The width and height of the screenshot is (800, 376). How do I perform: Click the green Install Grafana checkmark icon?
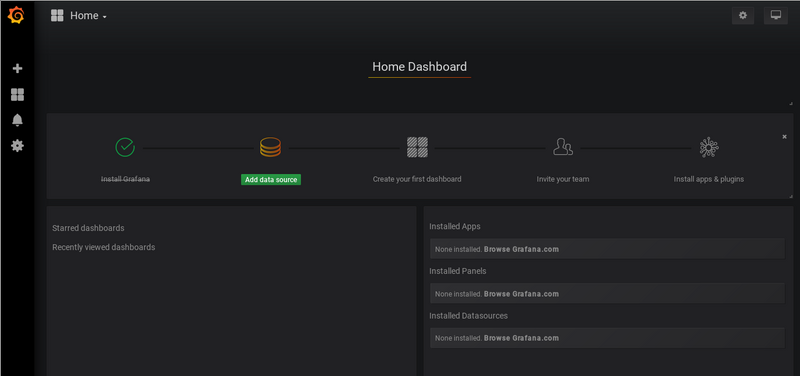[125, 147]
